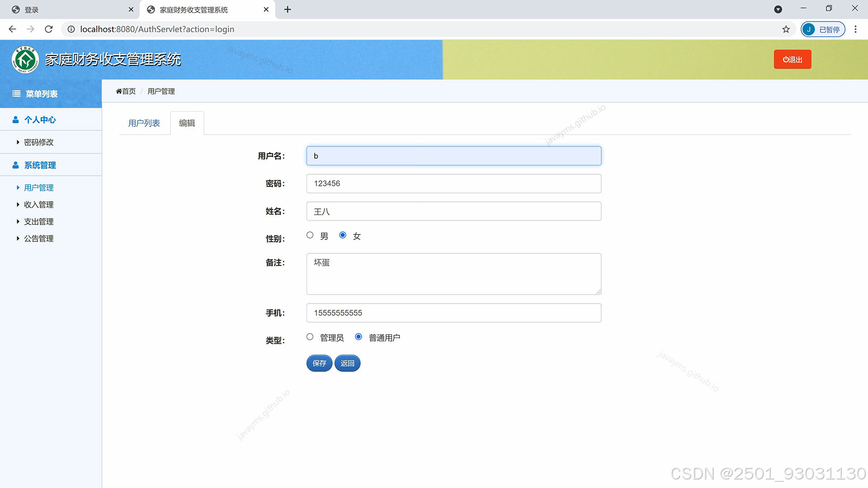Click the 姓名 input field
Viewport: 868px width, 488px height.
tap(453, 211)
